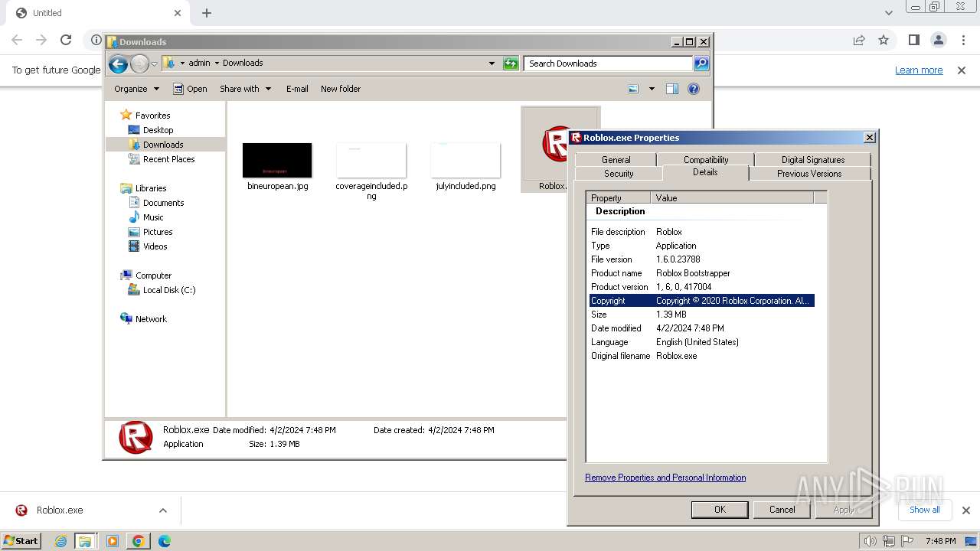The image size is (980, 551).
Task: Switch to the General tab
Action: click(x=616, y=159)
